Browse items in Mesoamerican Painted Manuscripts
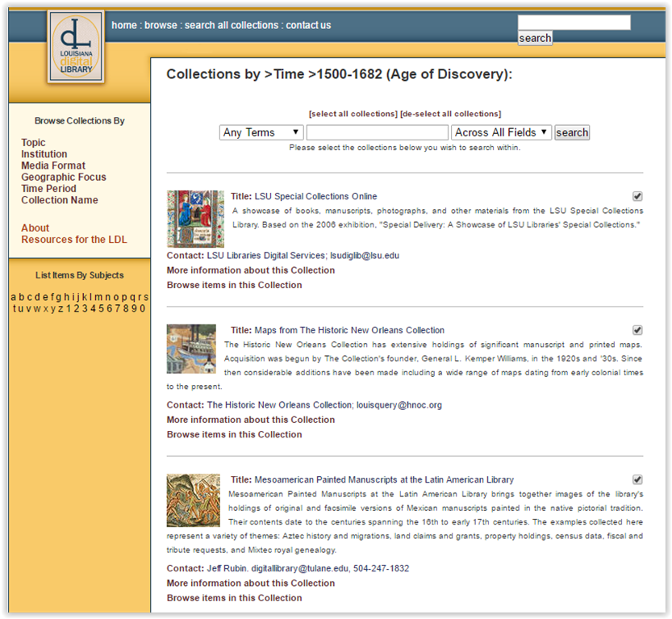Viewport: 672px width, 619px height. tap(234, 598)
